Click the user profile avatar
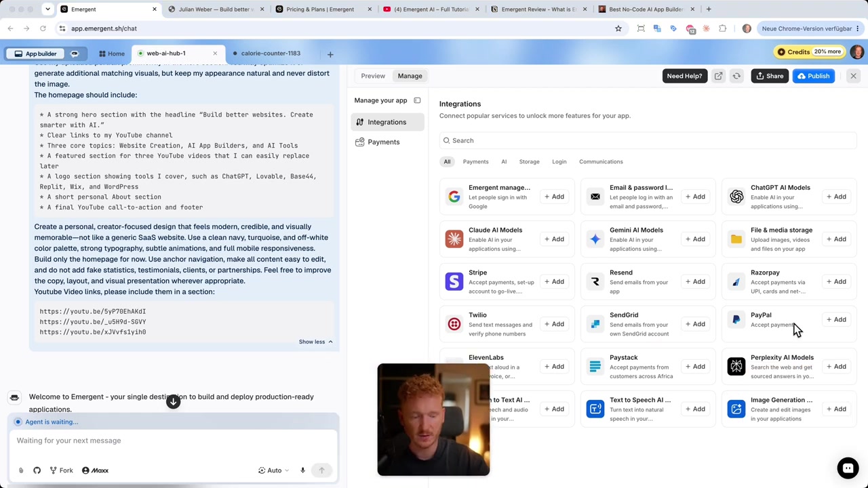This screenshot has width=868, height=488. pos(856,52)
